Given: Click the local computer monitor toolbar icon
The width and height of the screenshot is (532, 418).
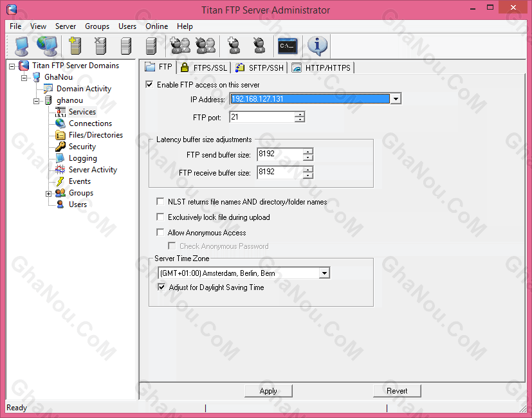Looking at the screenshot, I should [22, 46].
